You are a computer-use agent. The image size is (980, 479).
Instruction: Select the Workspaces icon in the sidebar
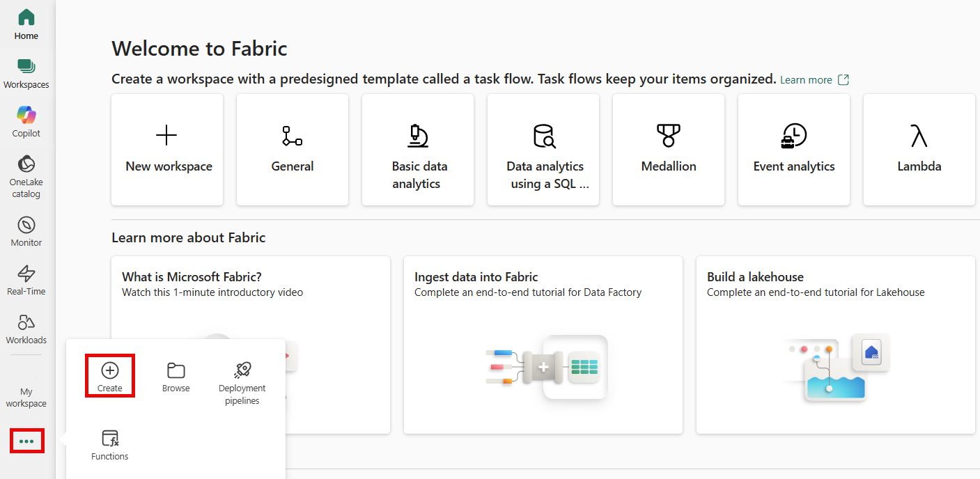(x=26, y=72)
